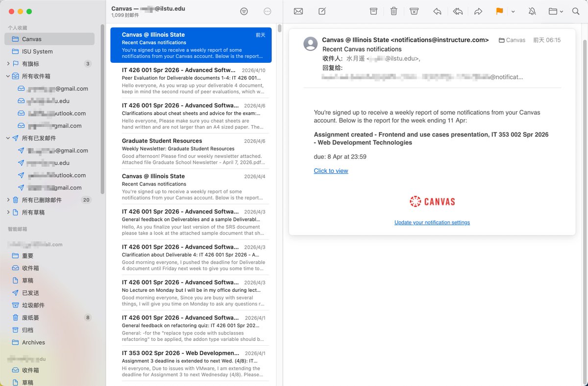Expand the 所有已删除邮件 group

8,200
